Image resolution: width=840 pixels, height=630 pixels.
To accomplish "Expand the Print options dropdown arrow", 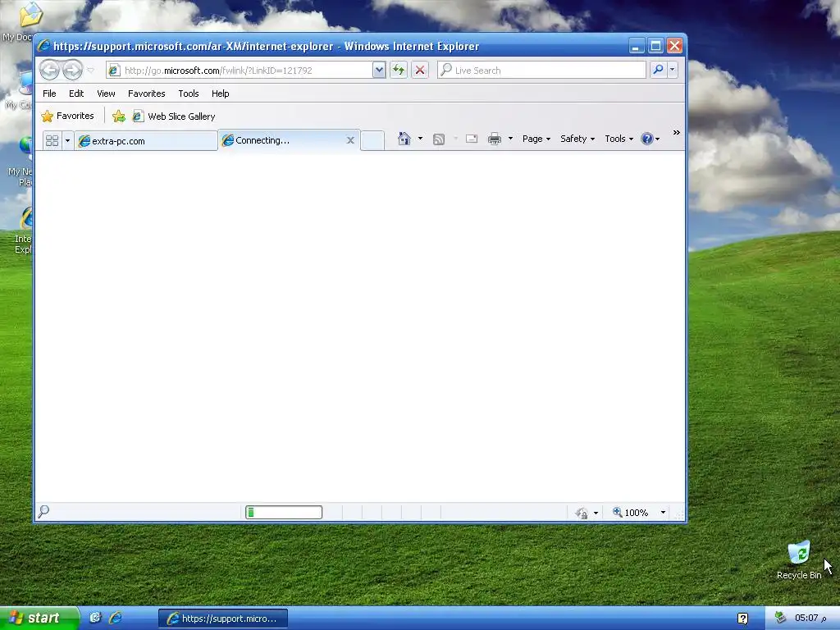I will coord(510,139).
